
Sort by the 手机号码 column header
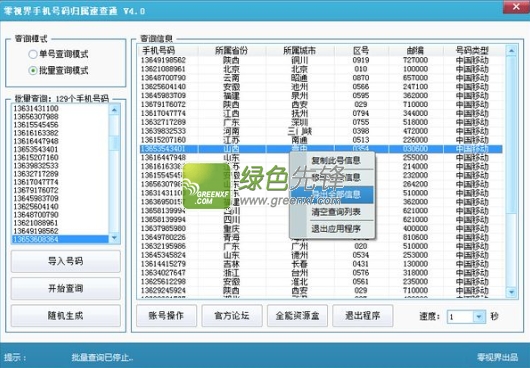[169, 51]
